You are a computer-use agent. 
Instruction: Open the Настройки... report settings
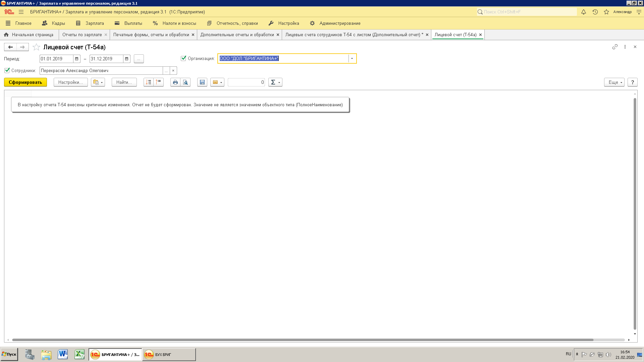(x=70, y=82)
